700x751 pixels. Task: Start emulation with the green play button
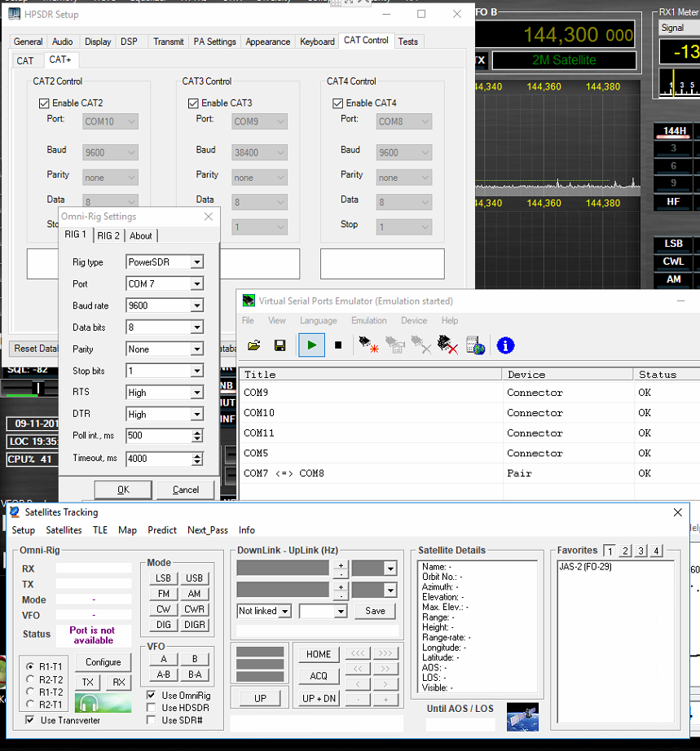311,345
